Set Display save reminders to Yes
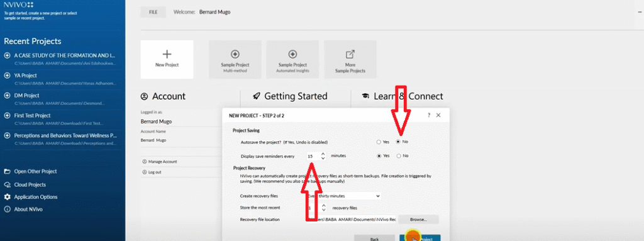644x241 pixels. click(x=379, y=156)
